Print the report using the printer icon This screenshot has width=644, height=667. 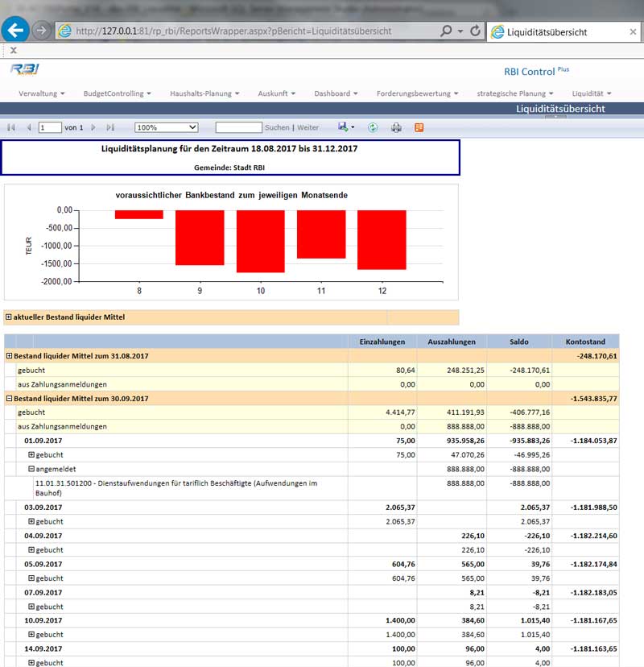click(394, 127)
